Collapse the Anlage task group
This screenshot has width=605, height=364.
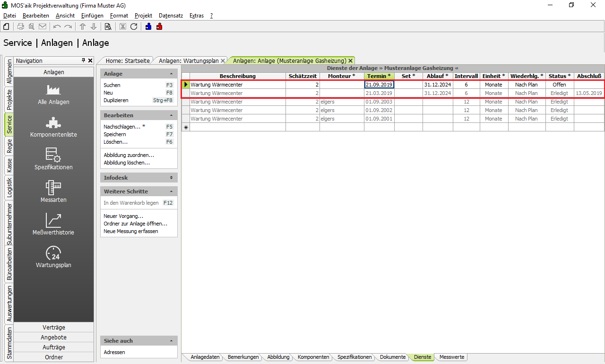pos(171,74)
